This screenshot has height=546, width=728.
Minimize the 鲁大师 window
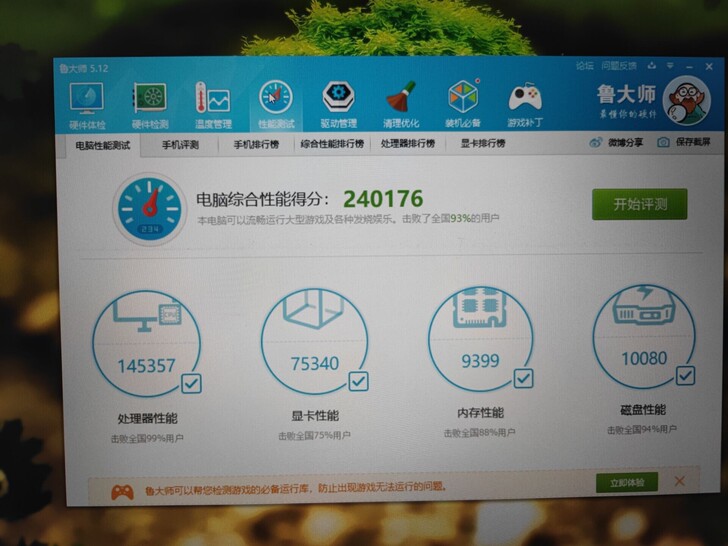point(689,66)
